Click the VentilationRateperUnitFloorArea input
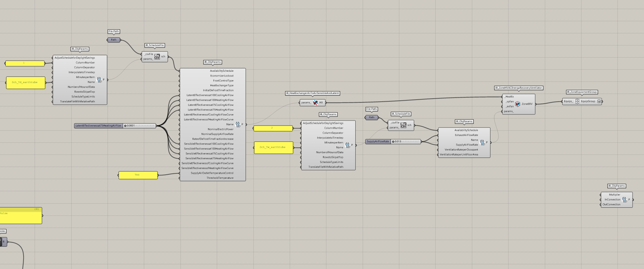The image size is (644, 269). pyautogui.click(x=459, y=155)
